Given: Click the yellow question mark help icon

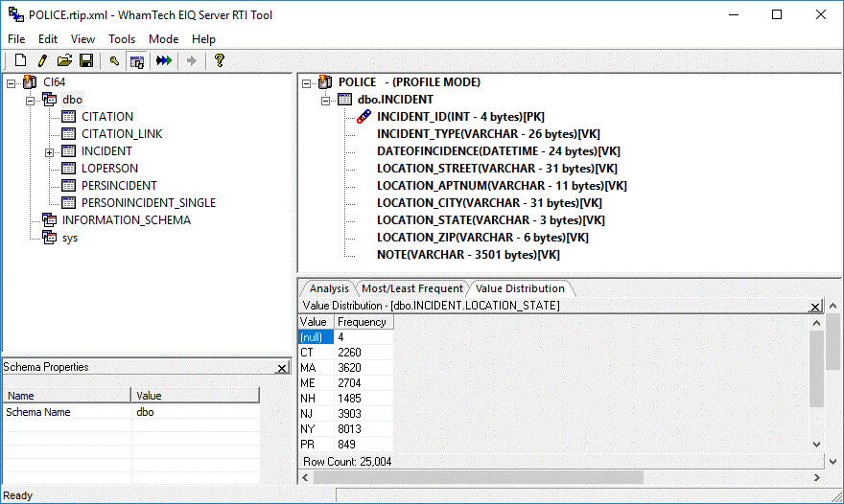Looking at the screenshot, I should [219, 60].
